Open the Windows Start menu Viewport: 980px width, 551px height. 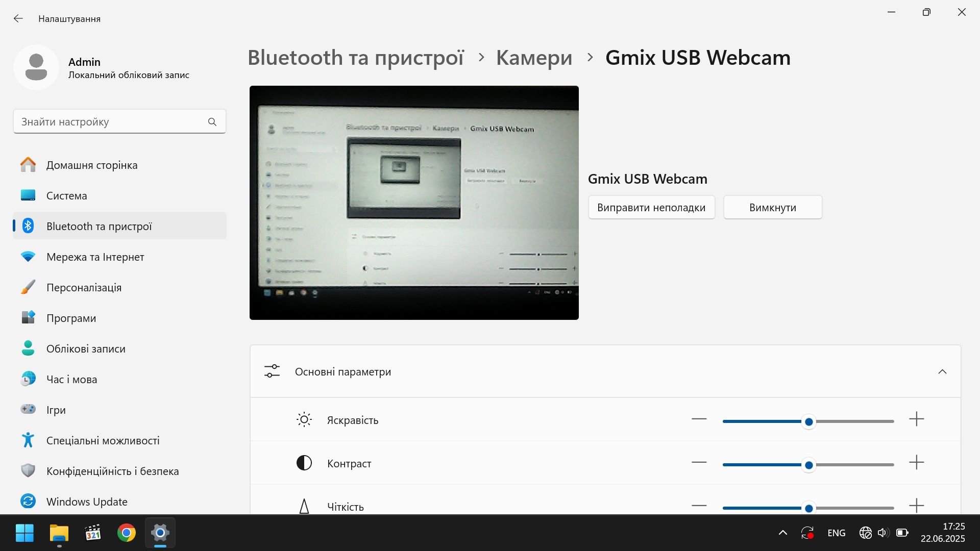24,533
